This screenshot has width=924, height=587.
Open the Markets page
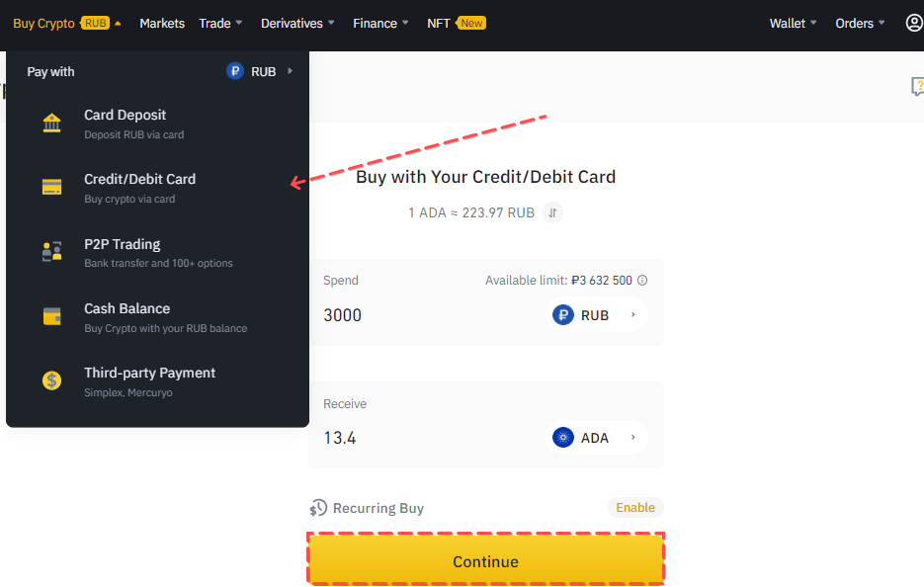click(162, 23)
